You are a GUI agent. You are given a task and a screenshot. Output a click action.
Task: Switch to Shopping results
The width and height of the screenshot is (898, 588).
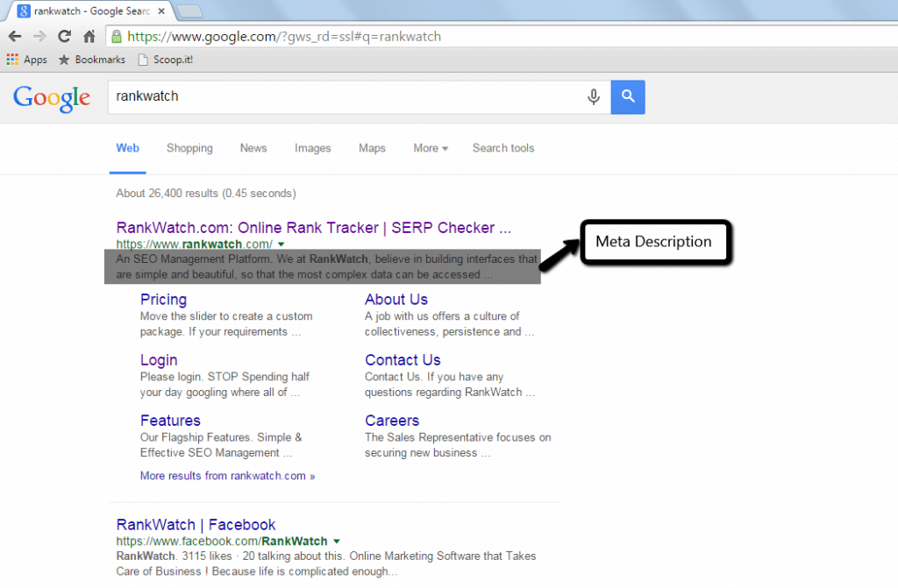coord(189,148)
